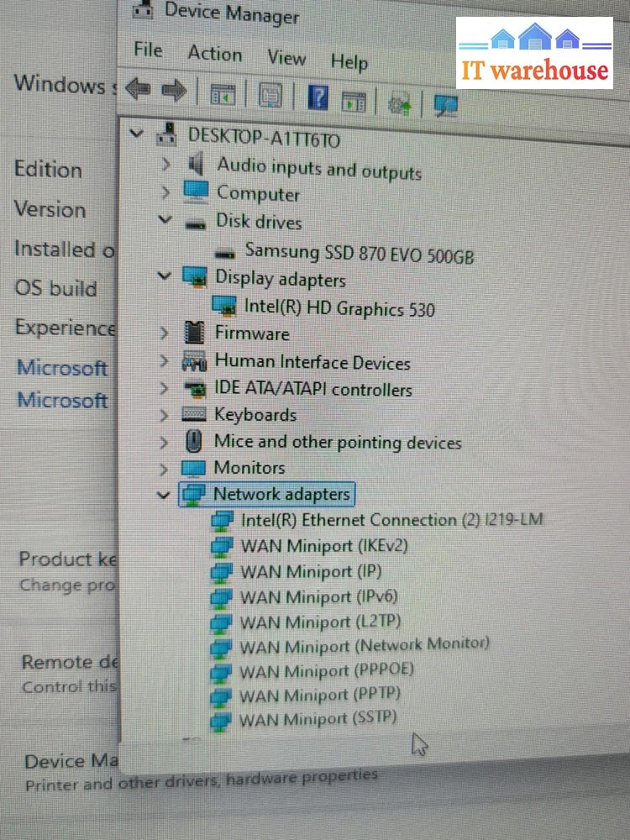Click Change product key link in Settings

pos(68,585)
